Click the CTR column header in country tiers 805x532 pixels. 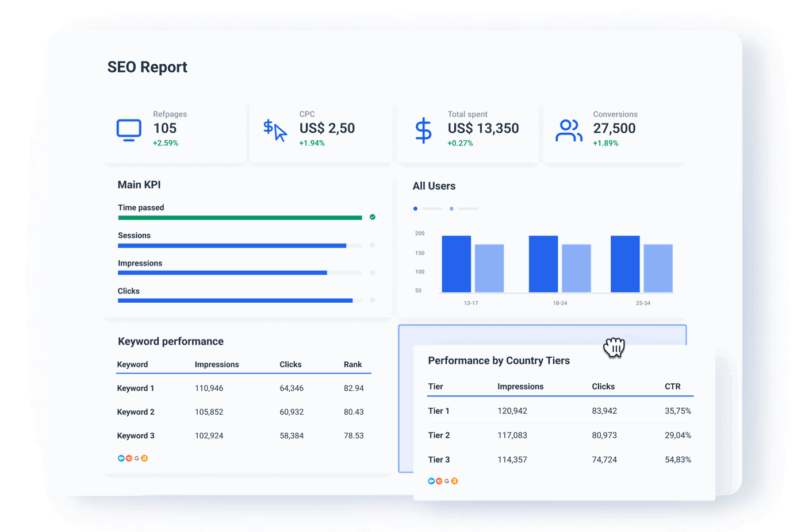tap(673, 386)
